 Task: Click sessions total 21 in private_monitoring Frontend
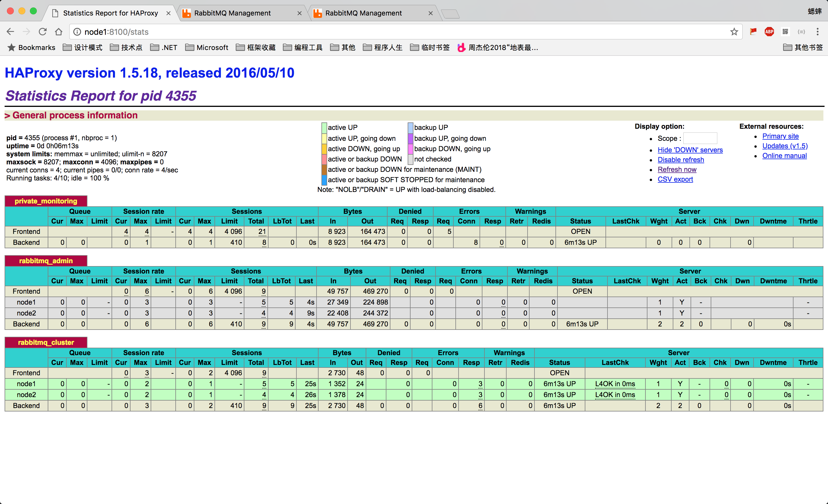pos(262,231)
